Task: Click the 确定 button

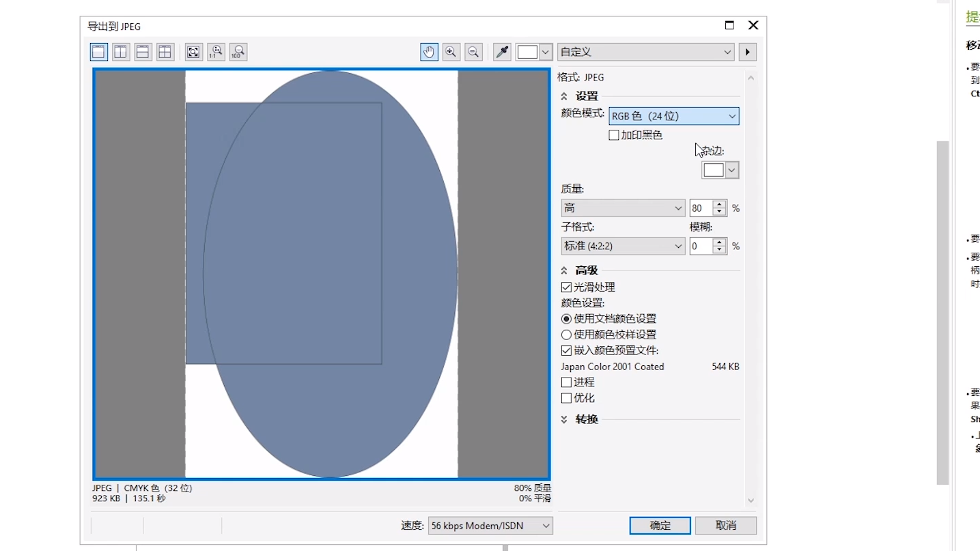Action: pyautogui.click(x=660, y=526)
